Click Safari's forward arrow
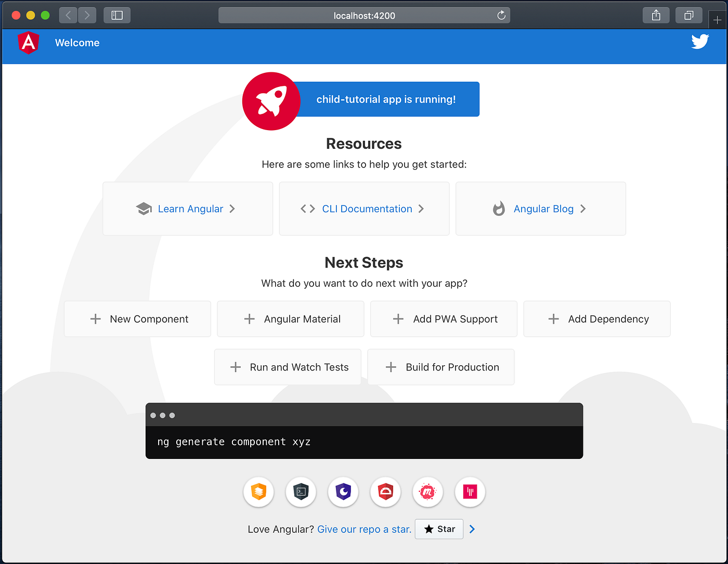The height and width of the screenshot is (564, 728). 87,15
